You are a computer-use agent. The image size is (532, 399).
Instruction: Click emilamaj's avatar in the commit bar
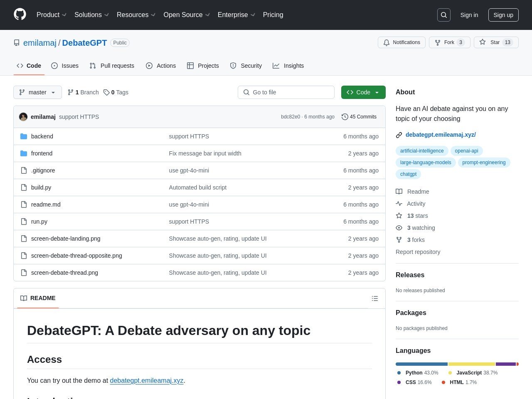pos(23,117)
